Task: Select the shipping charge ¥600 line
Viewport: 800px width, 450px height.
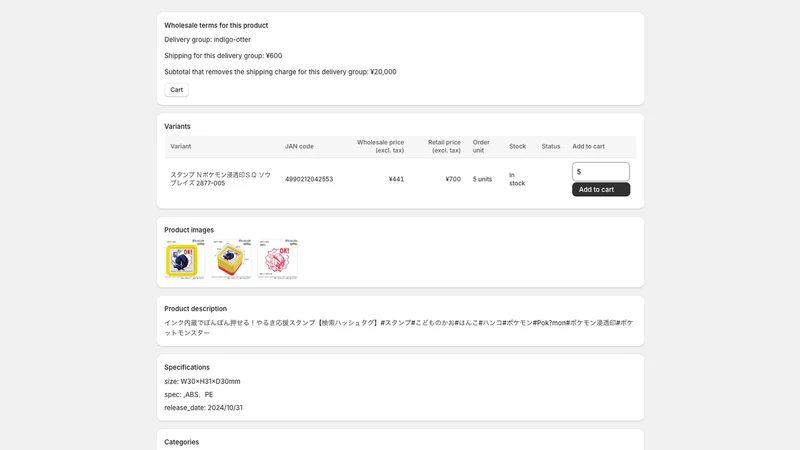Action: (223, 56)
